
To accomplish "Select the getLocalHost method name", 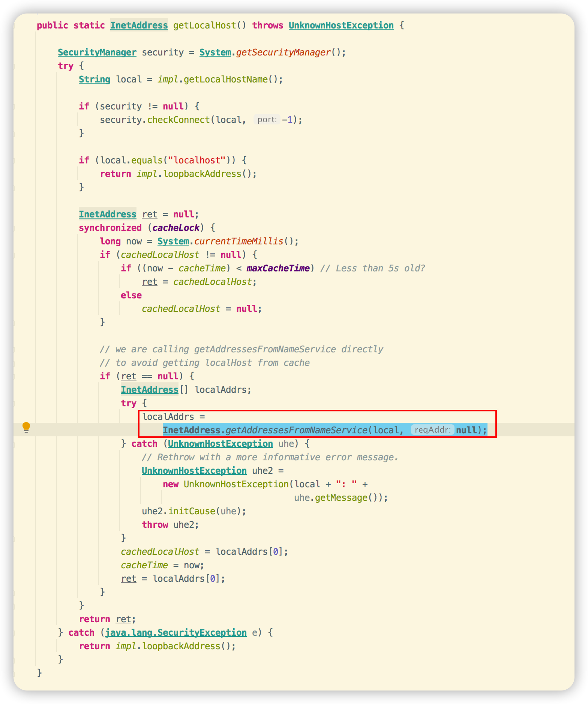I will click(204, 25).
